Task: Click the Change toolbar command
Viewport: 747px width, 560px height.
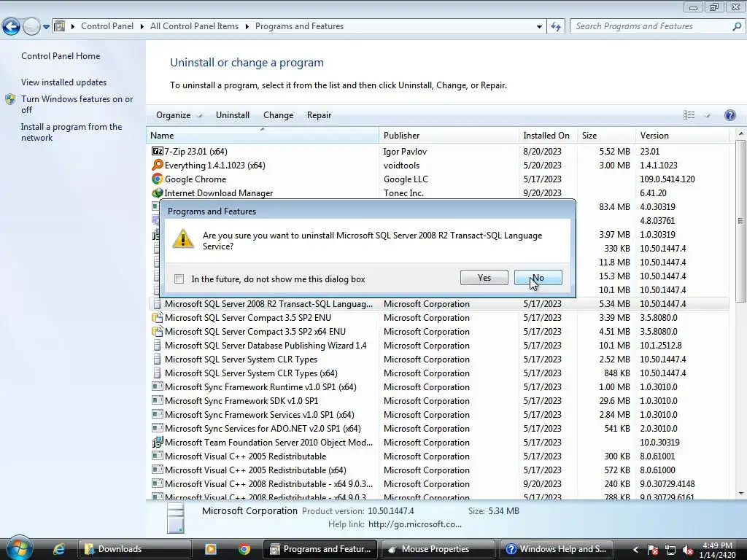Action: point(278,114)
